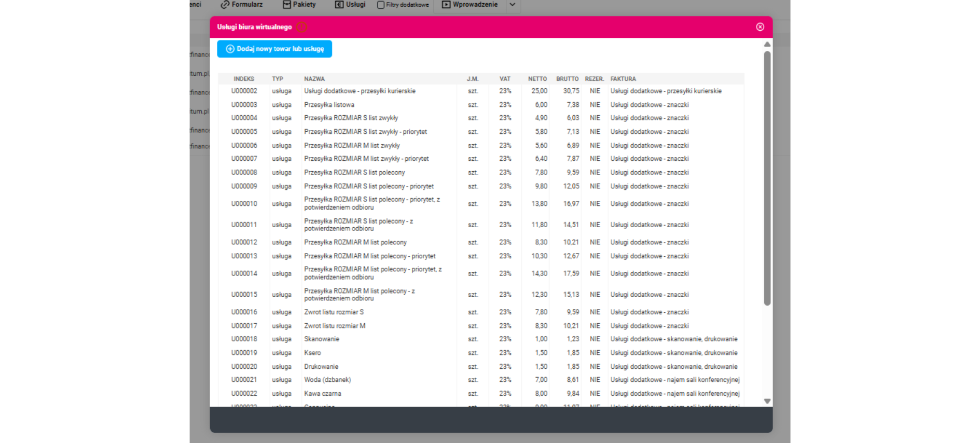The height and width of the screenshot is (443, 980).
Task: Open the U000002 index entry
Action: pyautogui.click(x=244, y=91)
